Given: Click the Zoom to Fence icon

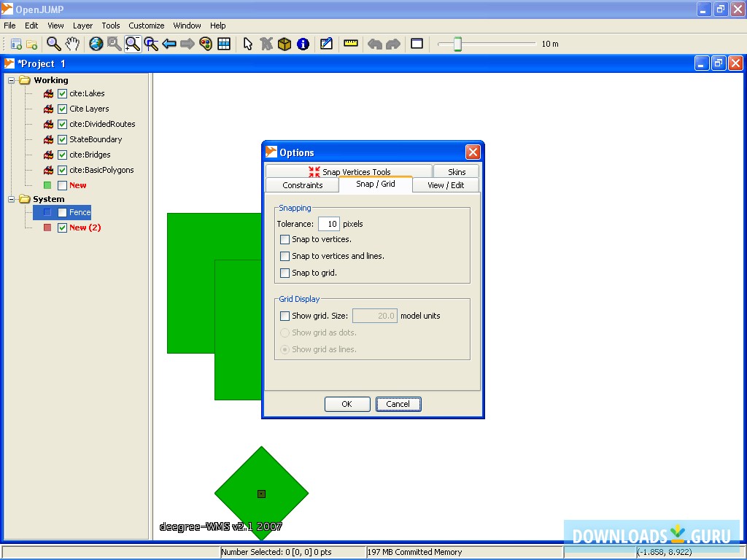Looking at the screenshot, I should [151, 44].
